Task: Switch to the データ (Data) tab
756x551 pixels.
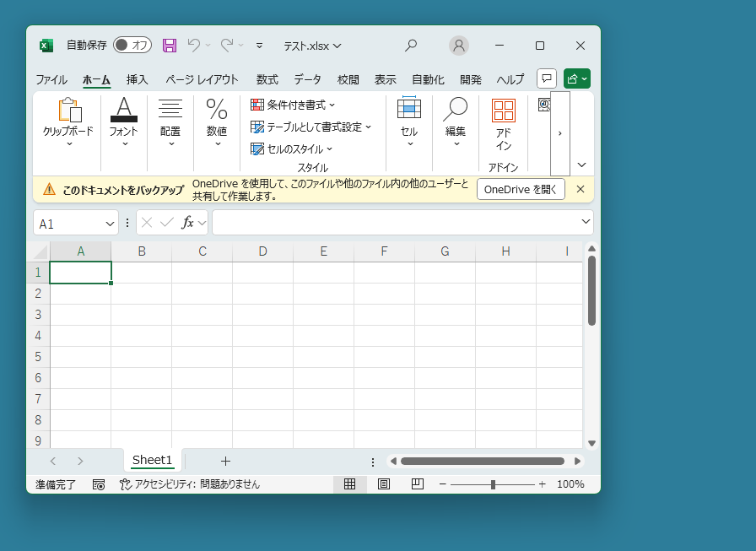Action: pyautogui.click(x=307, y=79)
